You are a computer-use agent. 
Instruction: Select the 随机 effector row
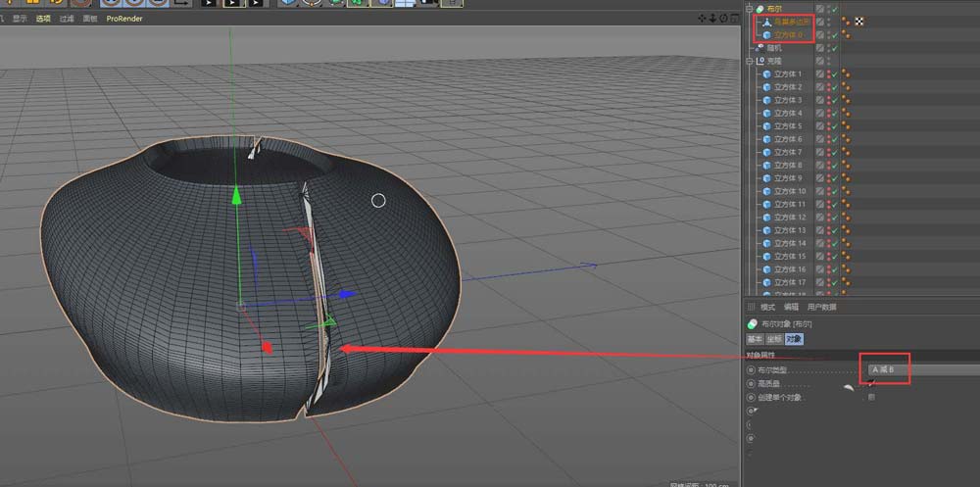774,47
